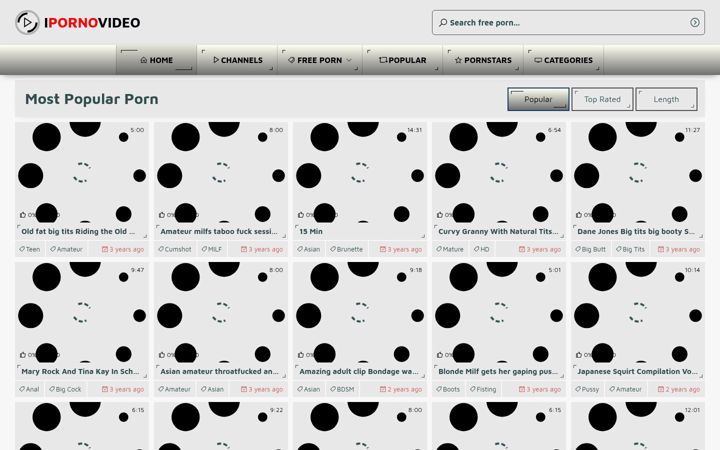Open the '15 Min' video title

coord(311,231)
